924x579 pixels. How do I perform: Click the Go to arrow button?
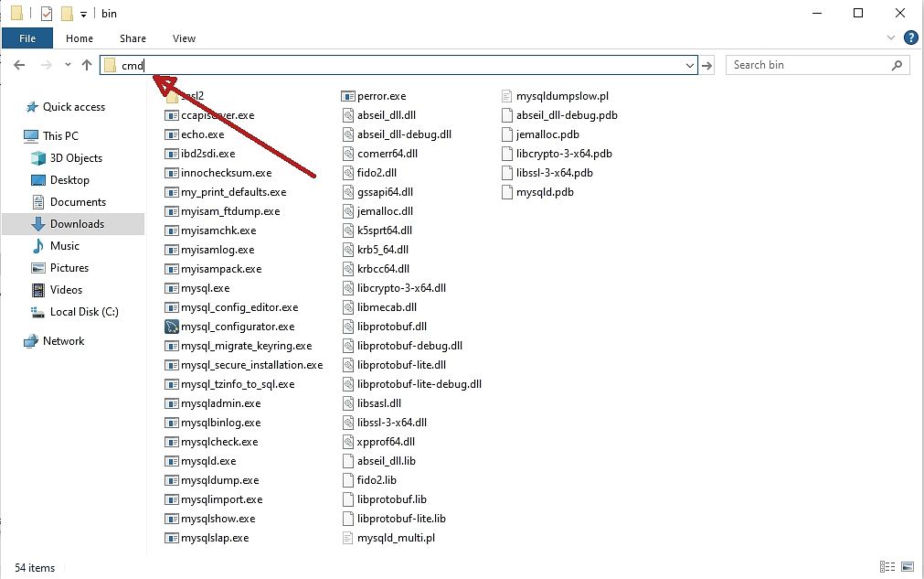pyautogui.click(x=706, y=66)
